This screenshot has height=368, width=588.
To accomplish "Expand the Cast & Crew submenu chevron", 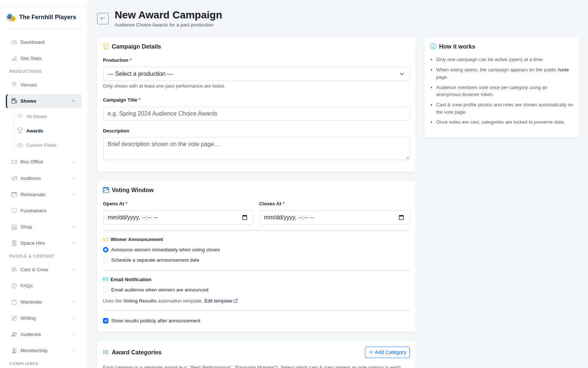I will (73, 270).
